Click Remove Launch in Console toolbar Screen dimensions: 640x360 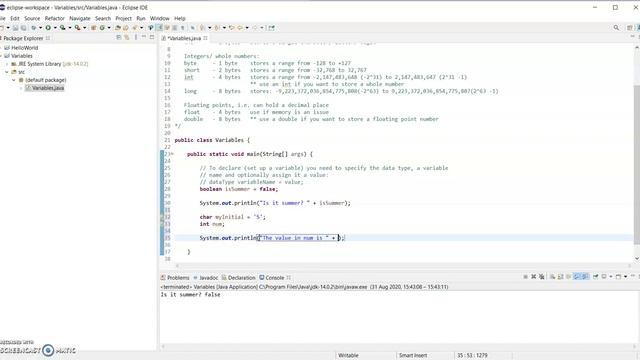[x=533, y=277]
